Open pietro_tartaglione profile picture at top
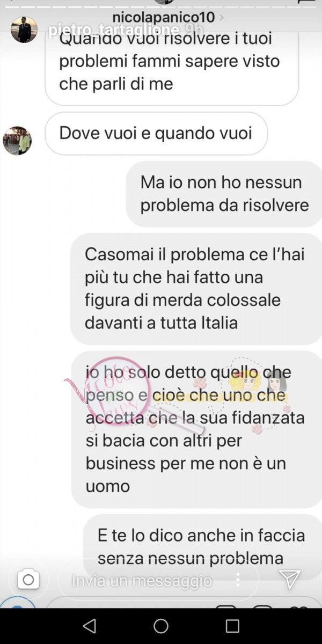The image size is (322, 644). 24,30
